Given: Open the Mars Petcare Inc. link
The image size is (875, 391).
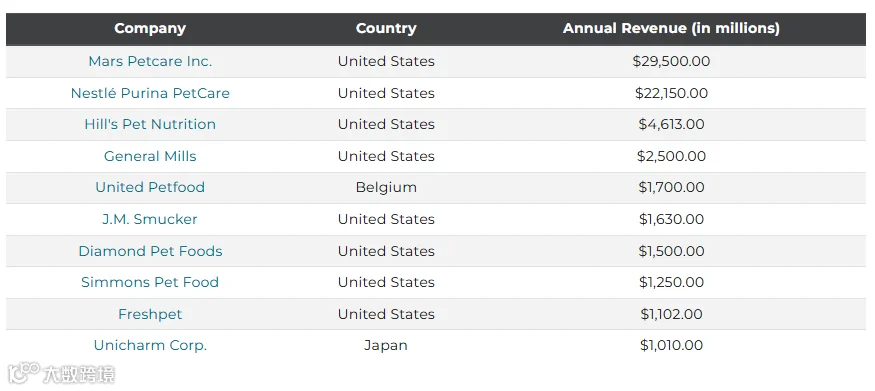Looking at the screenshot, I should tap(150, 61).
